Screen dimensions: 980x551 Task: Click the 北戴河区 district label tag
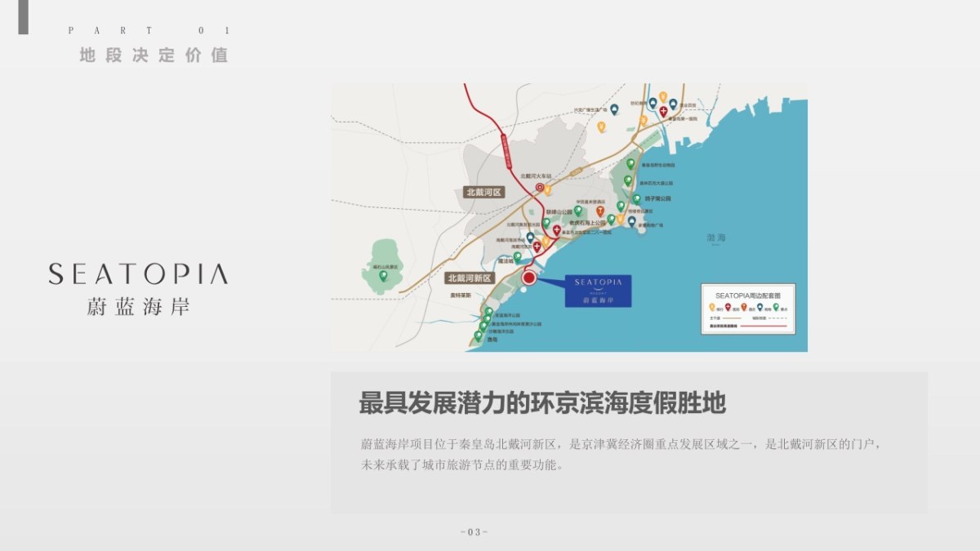coord(485,192)
